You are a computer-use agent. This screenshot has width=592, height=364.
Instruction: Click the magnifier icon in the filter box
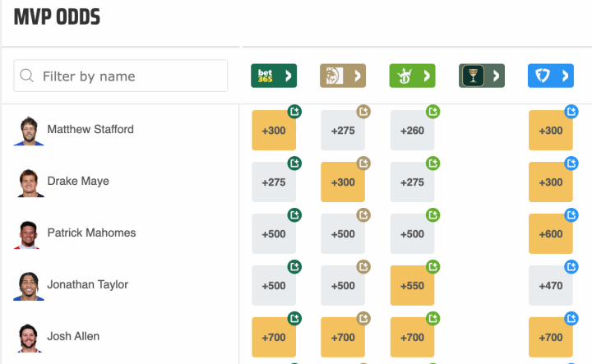27,76
